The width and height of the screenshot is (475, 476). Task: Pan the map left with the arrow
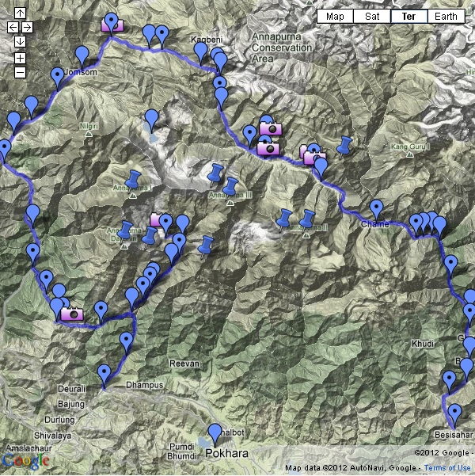click(13, 27)
